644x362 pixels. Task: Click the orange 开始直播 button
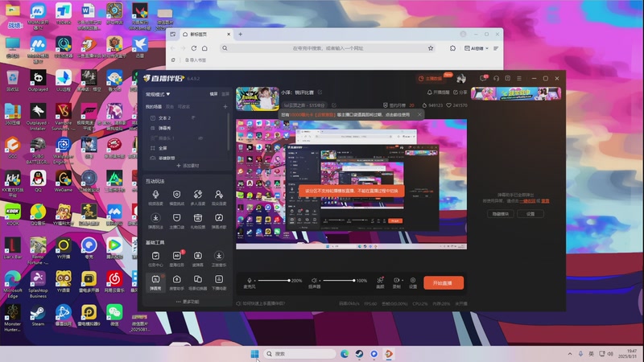click(444, 283)
